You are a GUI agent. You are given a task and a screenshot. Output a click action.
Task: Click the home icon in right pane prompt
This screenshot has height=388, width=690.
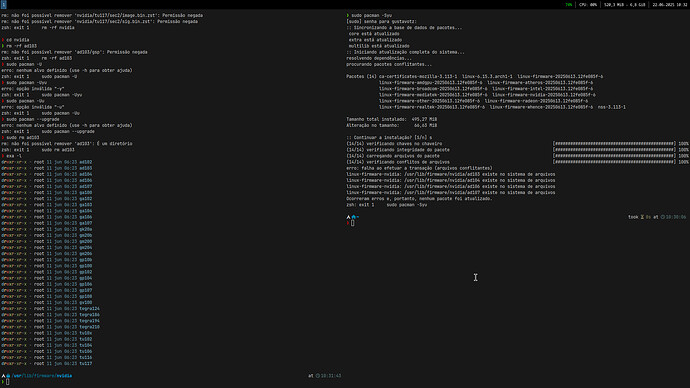(x=353, y=217)
